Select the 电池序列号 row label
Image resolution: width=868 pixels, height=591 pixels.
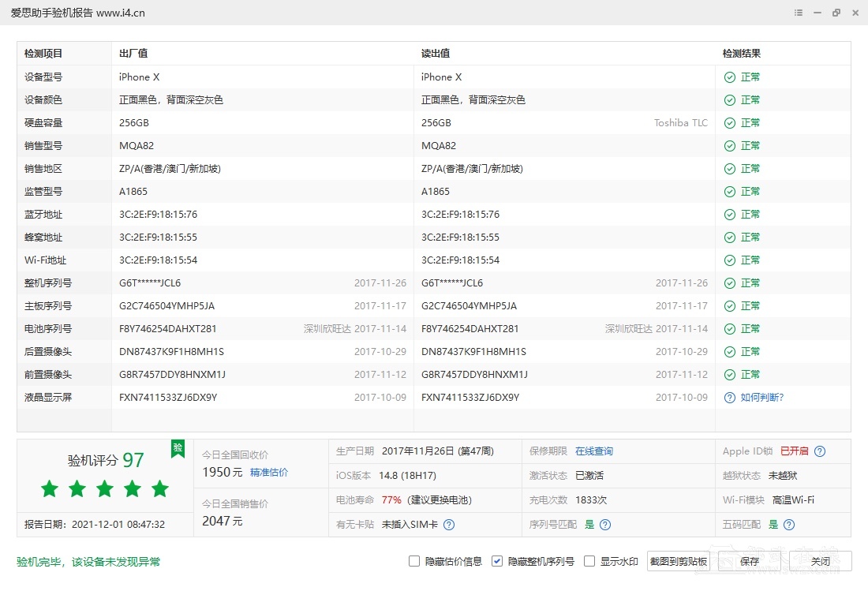[x=48, y=329]
